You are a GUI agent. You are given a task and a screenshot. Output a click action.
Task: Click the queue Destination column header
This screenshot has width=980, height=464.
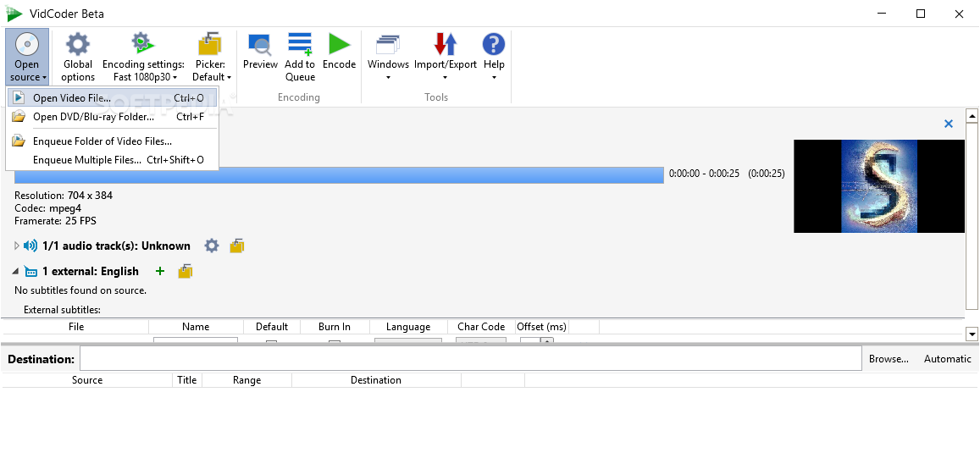click(x=375, y=379)
